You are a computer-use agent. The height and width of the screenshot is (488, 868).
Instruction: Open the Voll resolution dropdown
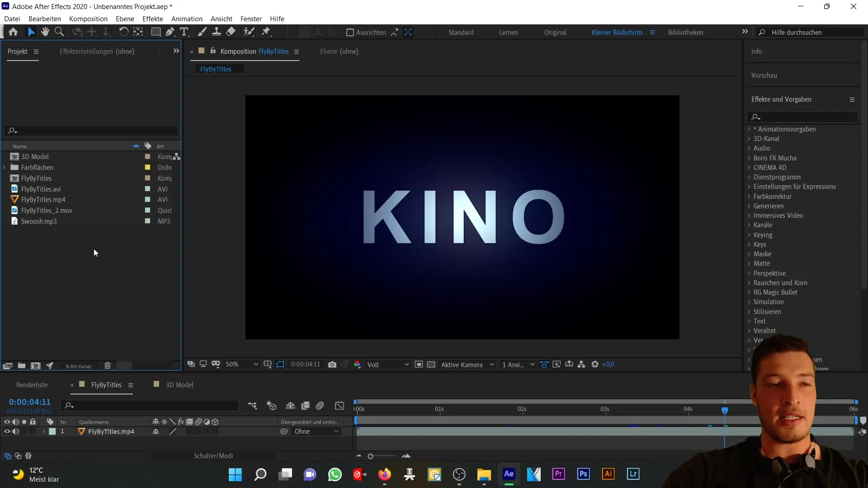click(388, 365)
